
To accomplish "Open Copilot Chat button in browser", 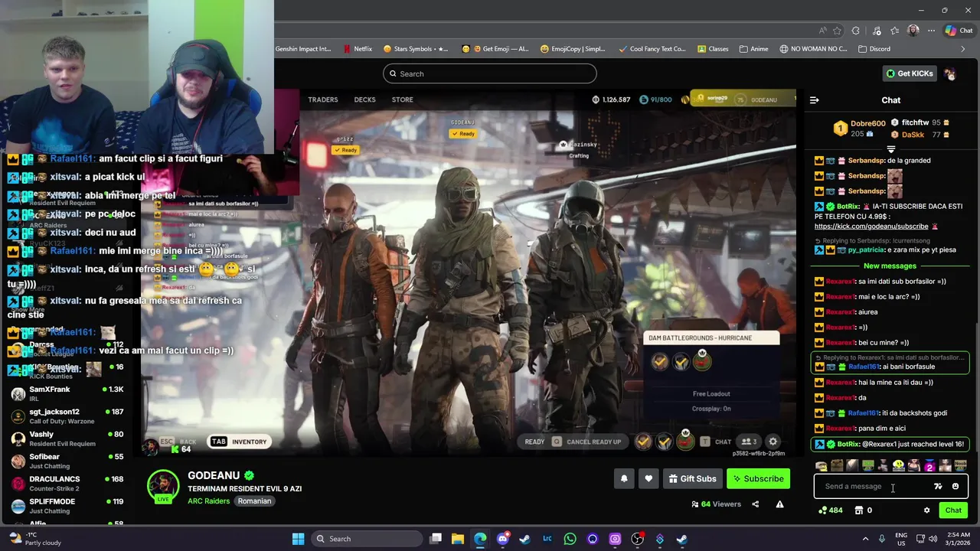I will (x=959, y=31).
